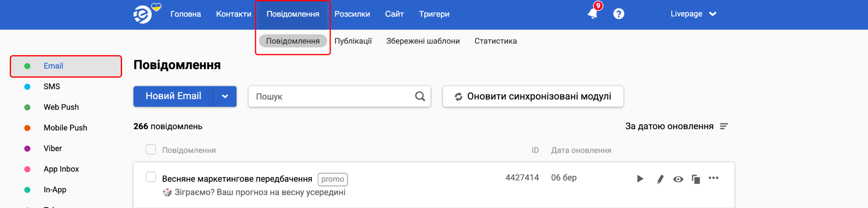Image resolution: width=868 pixels, height=208 pixels.
Task: Click the eSputnik logo icon
Action: click(143, 14)
